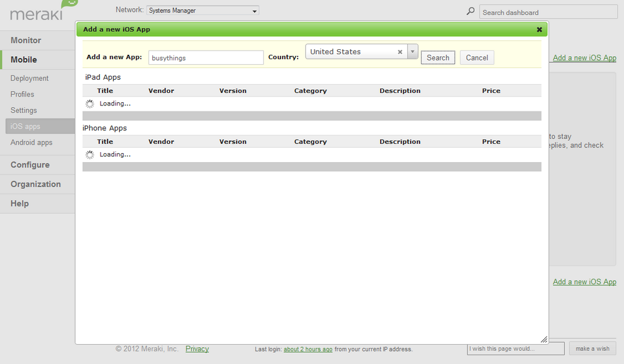Click the Cancel button
The width and height of the screenshot is (624, 364).
477,57
